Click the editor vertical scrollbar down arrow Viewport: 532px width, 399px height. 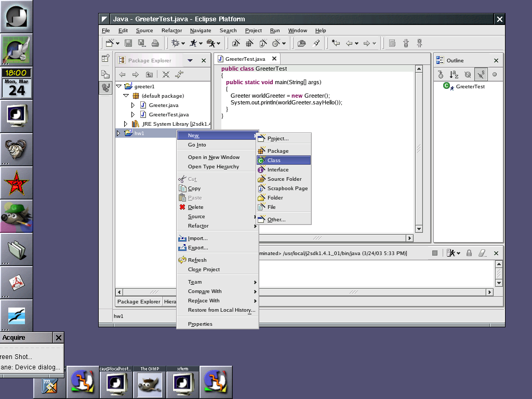pyautogui.click(x=419, y=229)
